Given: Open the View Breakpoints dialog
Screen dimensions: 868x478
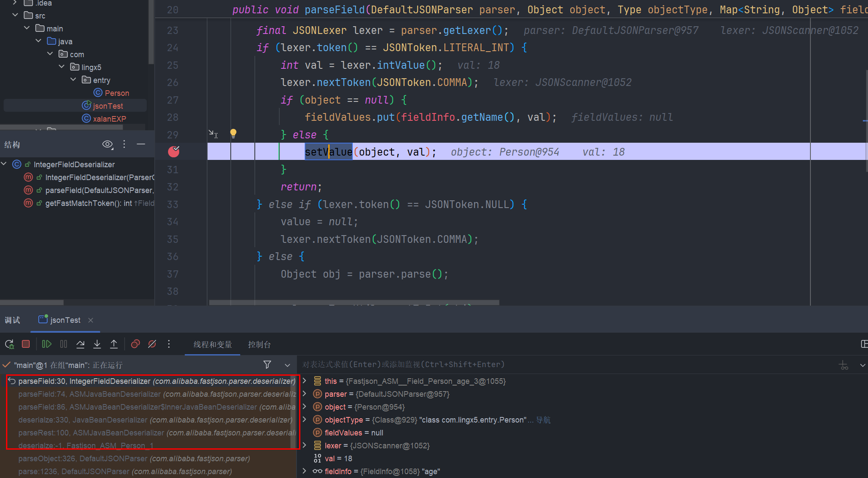Looking at the screenshot, I should [x=135, y=344].
